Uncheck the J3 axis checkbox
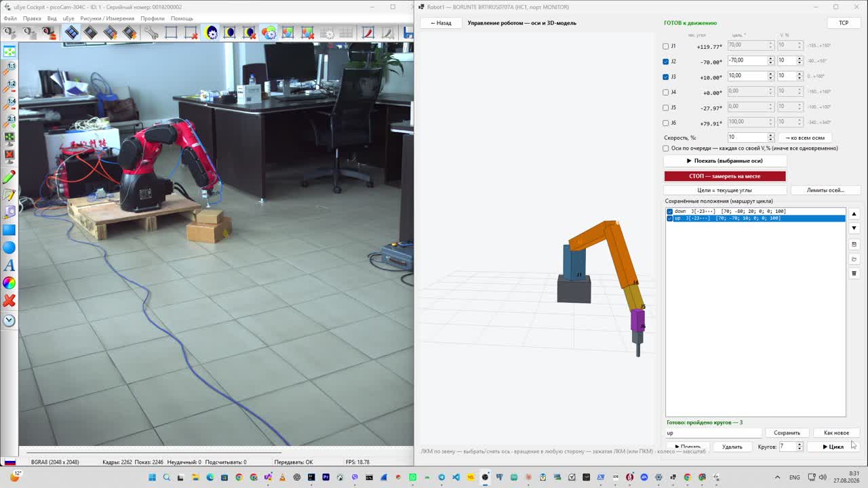 666,77
